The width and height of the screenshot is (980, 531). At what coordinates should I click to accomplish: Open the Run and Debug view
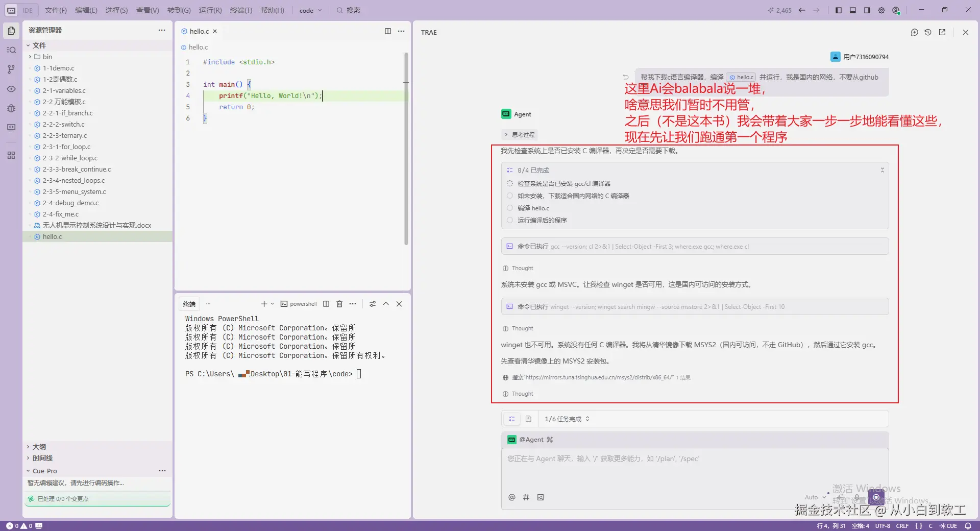pos(11,108)
